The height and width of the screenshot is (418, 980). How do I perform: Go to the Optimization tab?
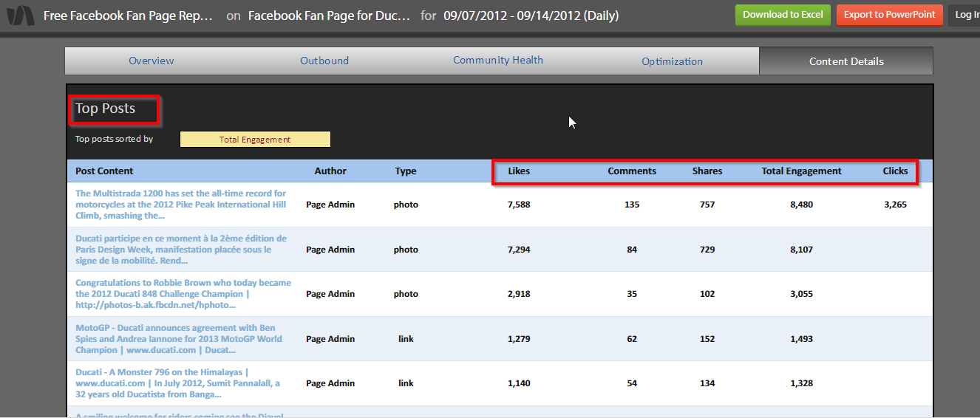click(672, 61)
